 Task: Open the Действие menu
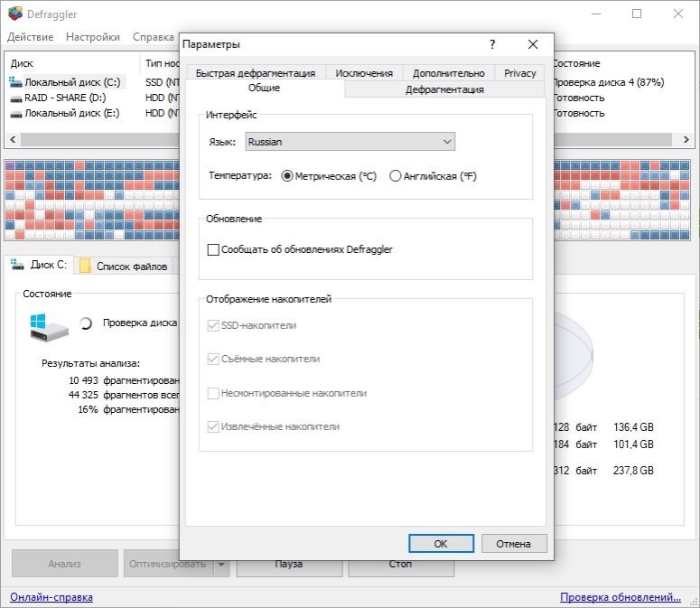[30, 37]
